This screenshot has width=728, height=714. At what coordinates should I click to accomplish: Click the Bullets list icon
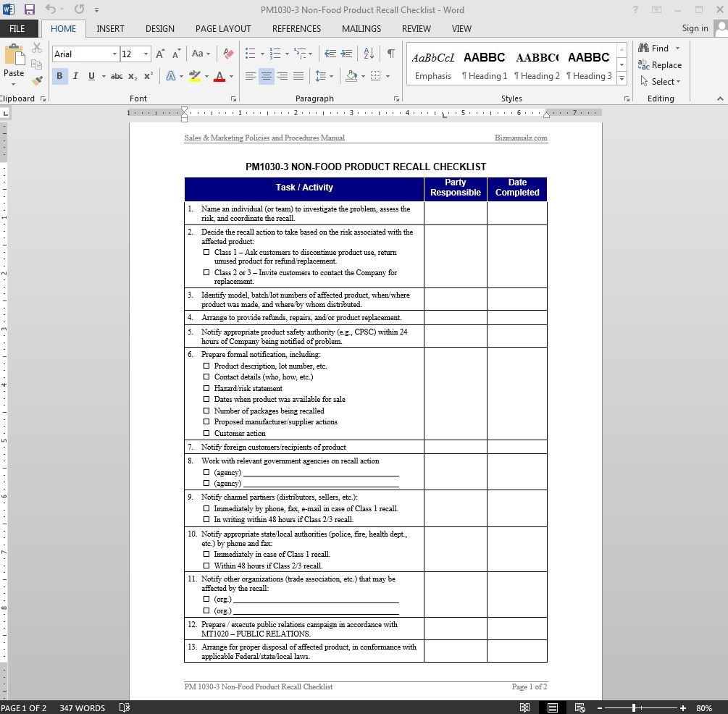(251, 54)
